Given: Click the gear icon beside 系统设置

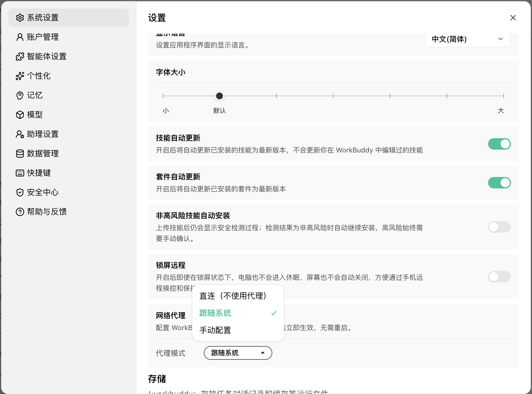Looking at the screenshot, I should 20,18.
